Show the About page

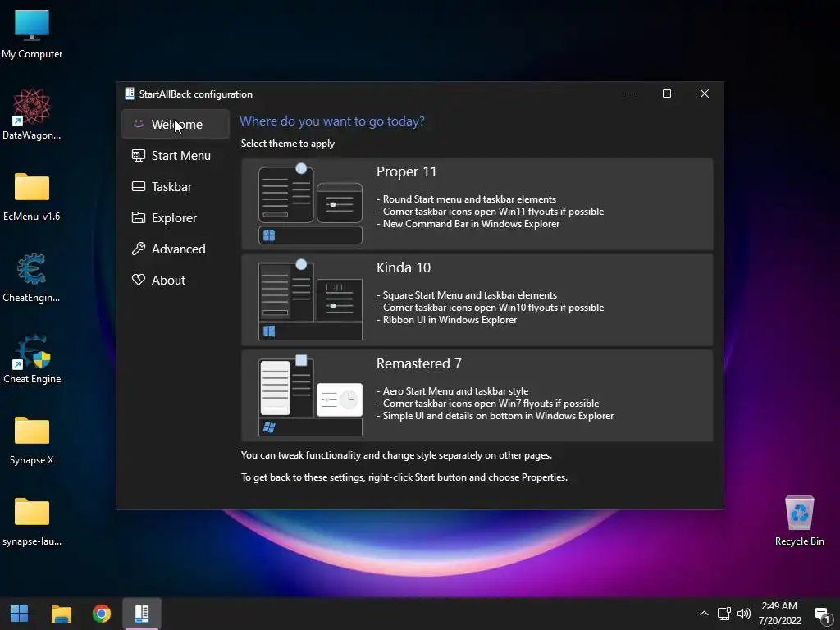(x=176, y=280)
